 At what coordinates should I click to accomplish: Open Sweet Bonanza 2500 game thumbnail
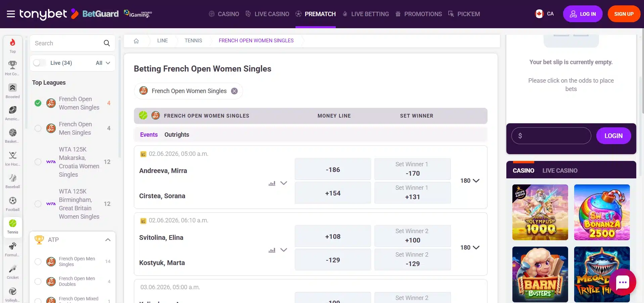[602, 212]
